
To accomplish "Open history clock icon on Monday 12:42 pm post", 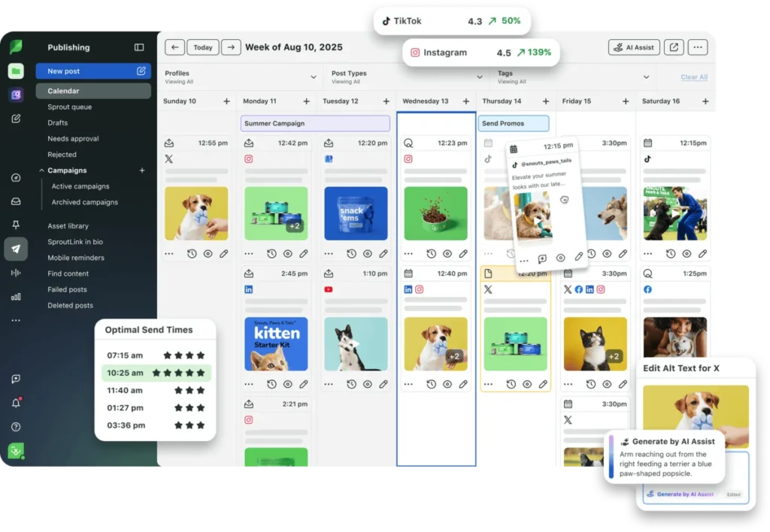I will [x=271, y=254].
